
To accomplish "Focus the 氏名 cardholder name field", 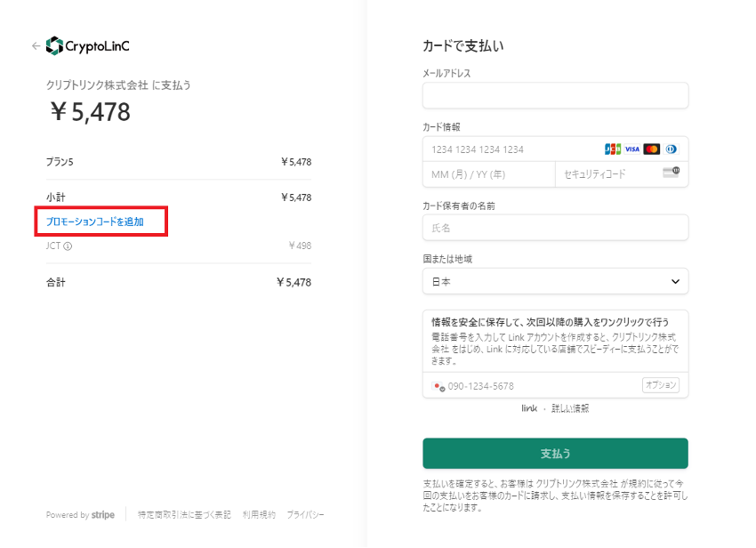I will click(555, 228).
